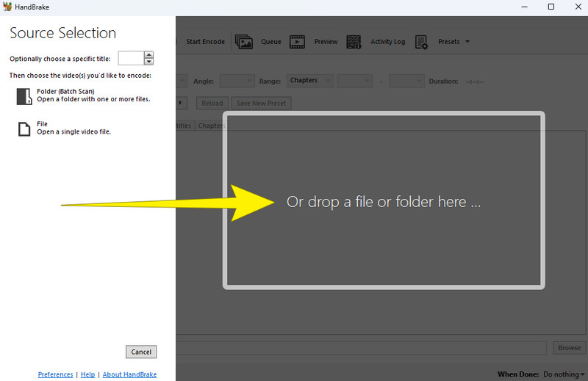Switch to the Chapters tab

(211, 126)
